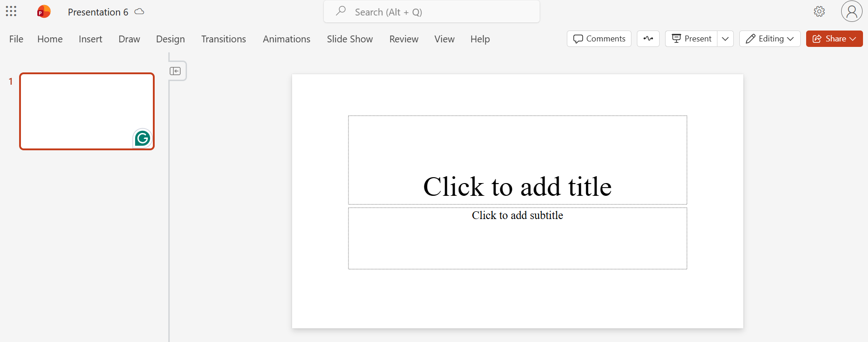Open the Design tab
868x342 pixels.
point(171,39)
